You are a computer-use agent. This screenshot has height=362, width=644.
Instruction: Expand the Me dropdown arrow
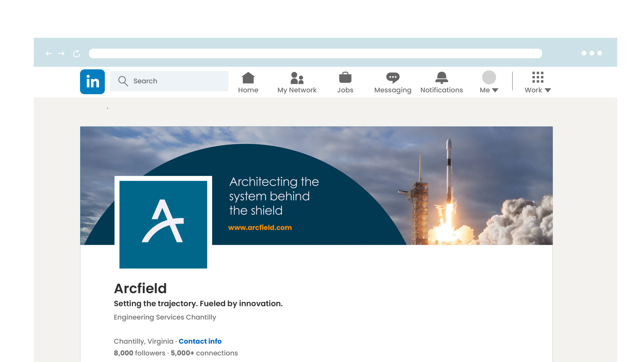(495, 90)
